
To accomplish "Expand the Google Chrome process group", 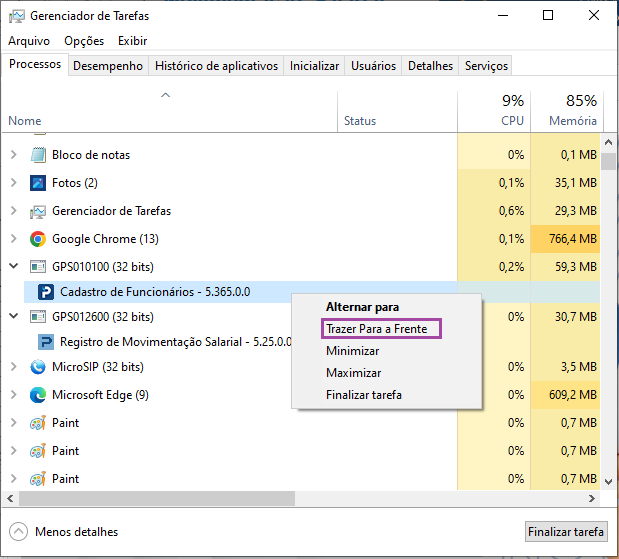I will pyautogui.click(x=14, y=239).
